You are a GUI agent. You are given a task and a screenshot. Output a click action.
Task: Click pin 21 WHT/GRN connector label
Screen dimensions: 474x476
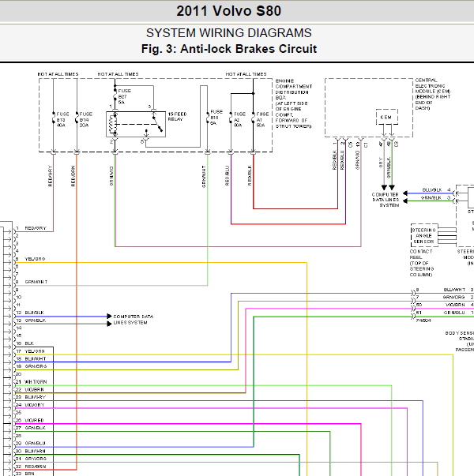point(36,381)
